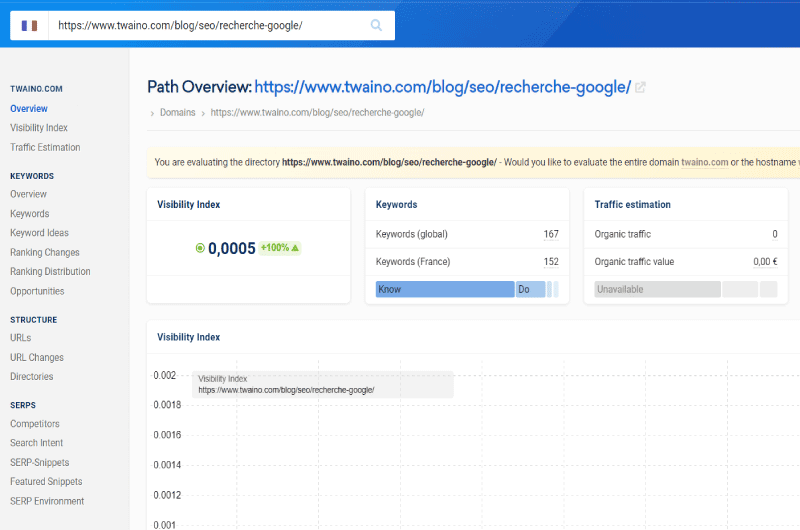Screen dimensions: 800x530
Task: Open Visibility Index in the sidebar
Action: 39,128
